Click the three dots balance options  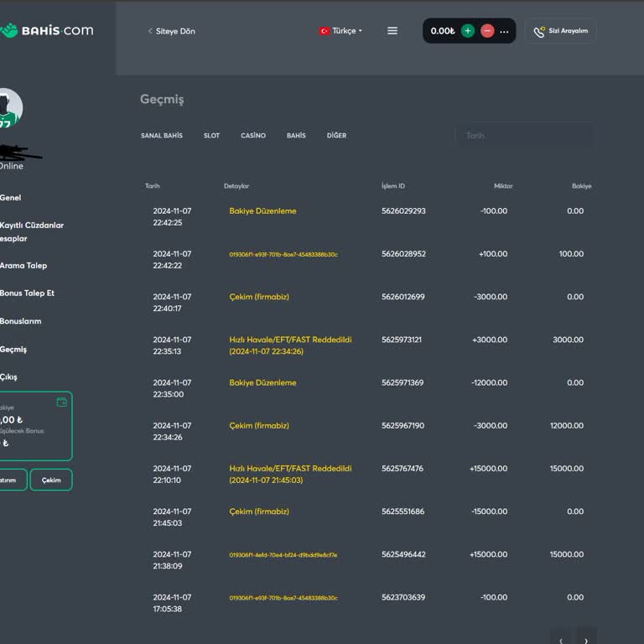tap(504, 31)
